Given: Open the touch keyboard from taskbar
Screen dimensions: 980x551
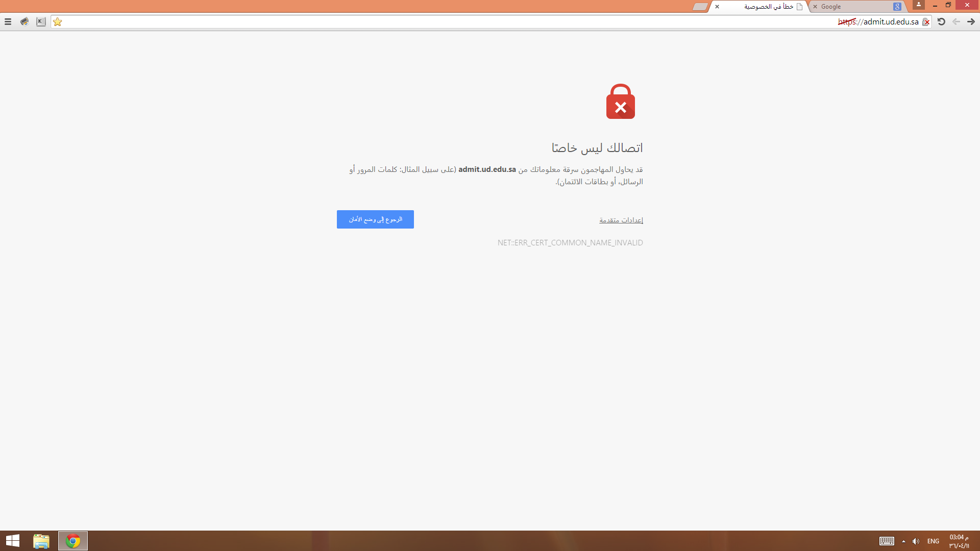Looking at the screenshot, I should point(887,541).
